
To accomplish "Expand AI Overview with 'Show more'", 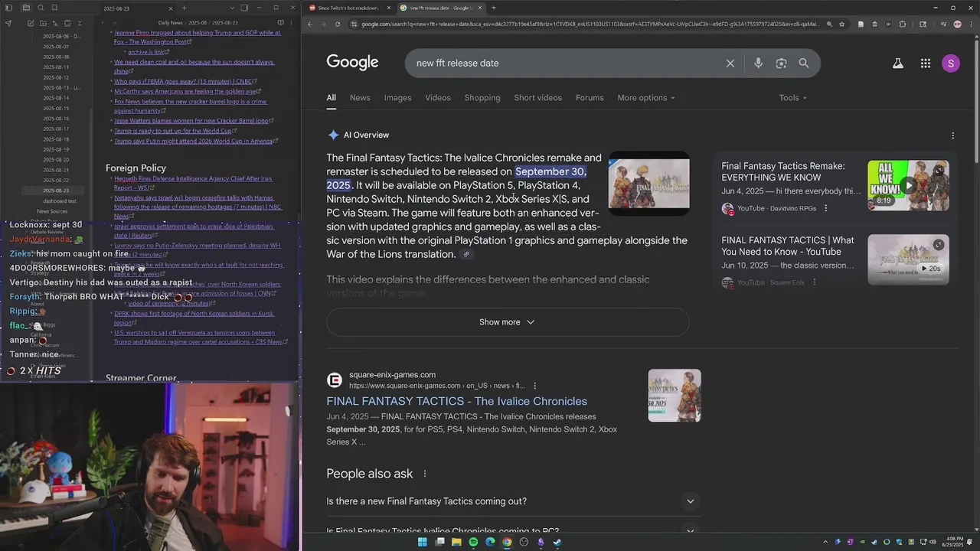I will coord(508,322).
